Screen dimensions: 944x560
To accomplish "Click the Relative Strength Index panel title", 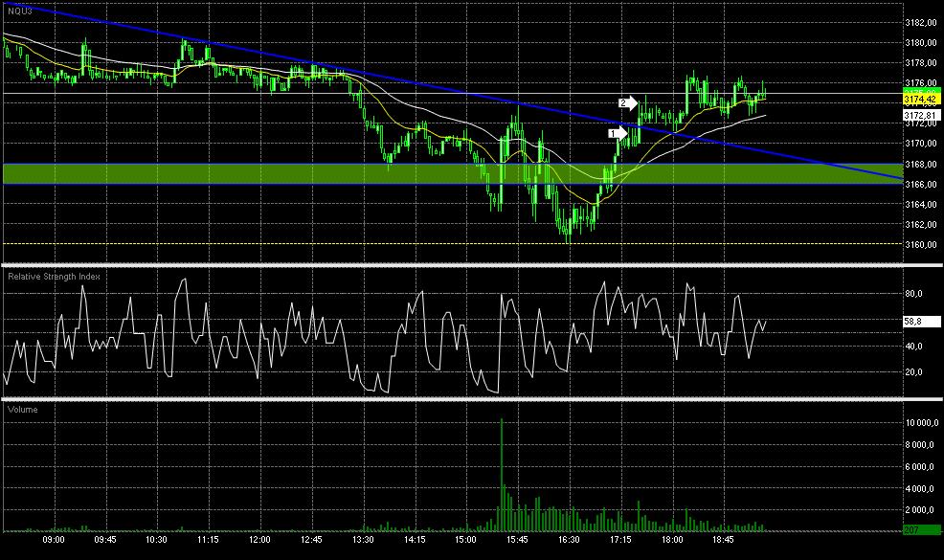I will (x=54, y=277).
